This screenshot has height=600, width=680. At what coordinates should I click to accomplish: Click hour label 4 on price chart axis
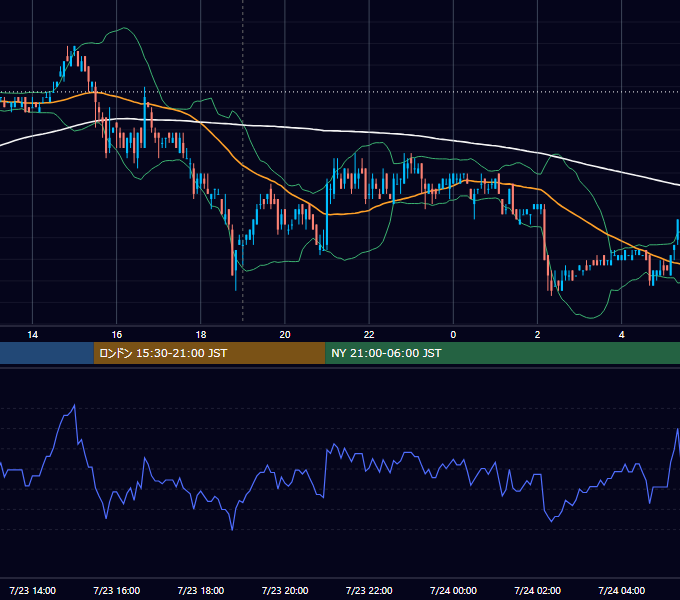tap(621, 335)
